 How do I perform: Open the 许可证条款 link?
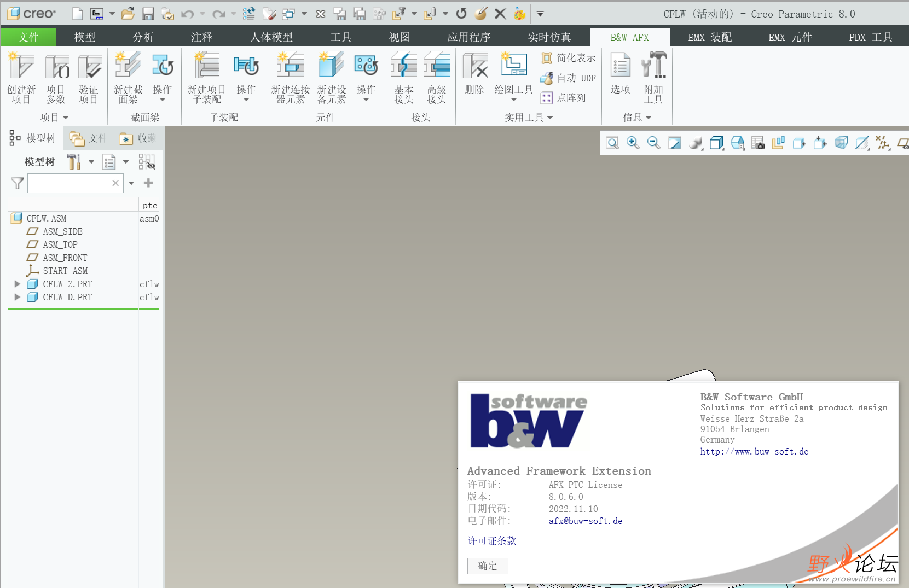tap(492, 541)
